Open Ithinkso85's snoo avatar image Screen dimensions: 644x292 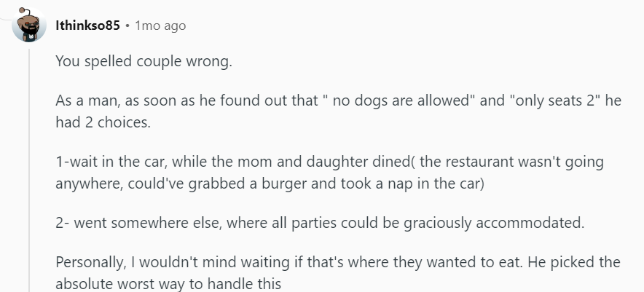(x=28, y=25)
